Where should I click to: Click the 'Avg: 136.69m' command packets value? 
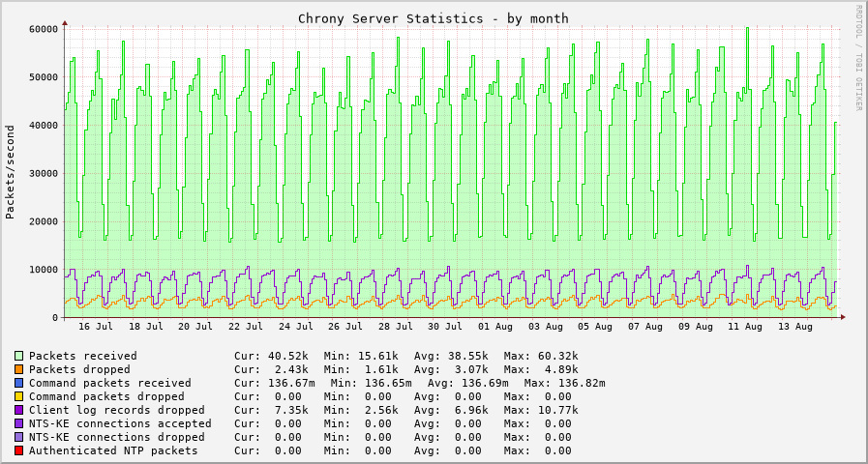(x=468, y=383)
